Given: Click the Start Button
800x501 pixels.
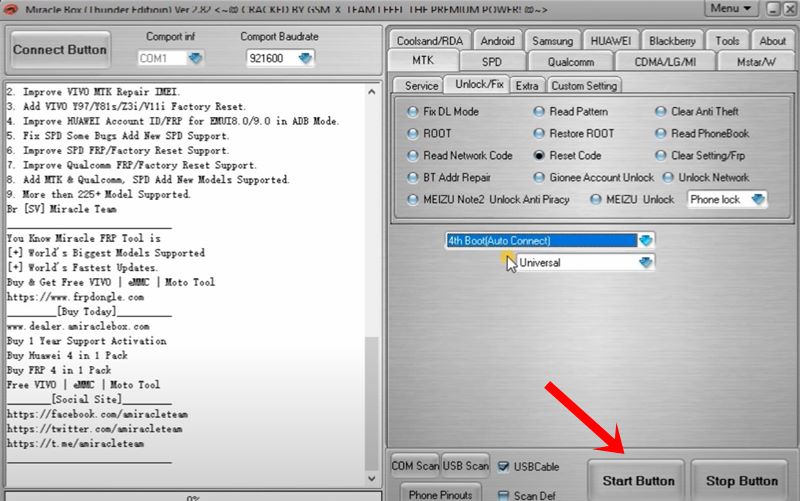Looking at the screenshot, I should [x=636, y=481].
